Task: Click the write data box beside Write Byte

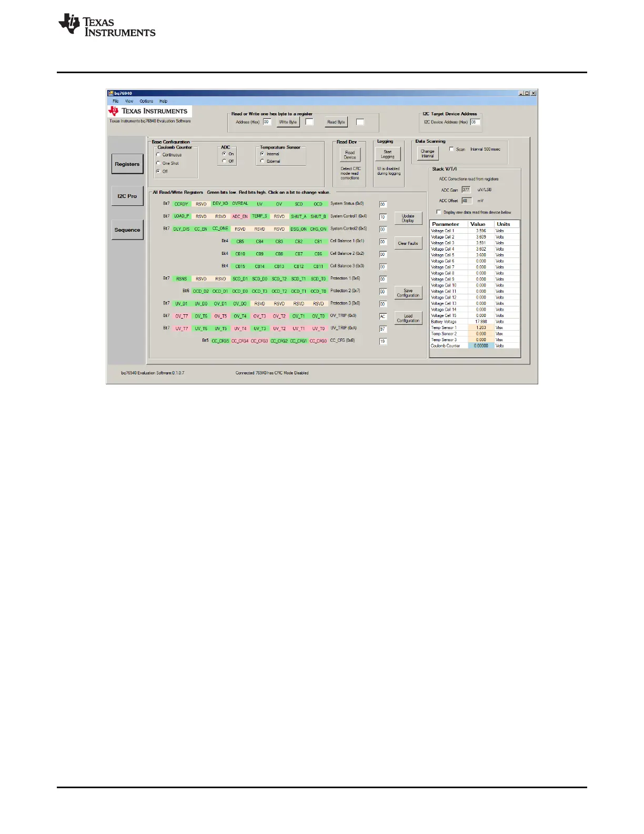Action: tap(309, 122)
